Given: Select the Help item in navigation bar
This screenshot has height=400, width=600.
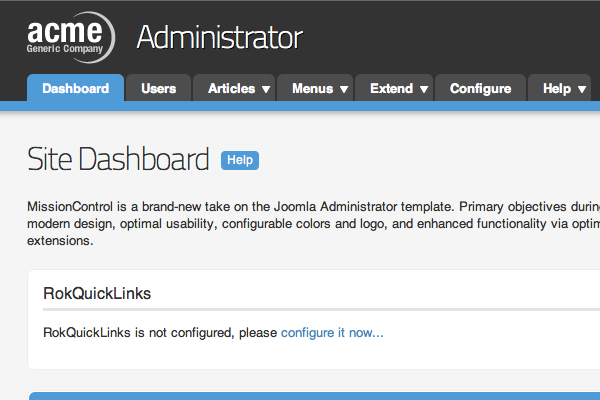Looking at the screenshot, I should pos(556,88).
